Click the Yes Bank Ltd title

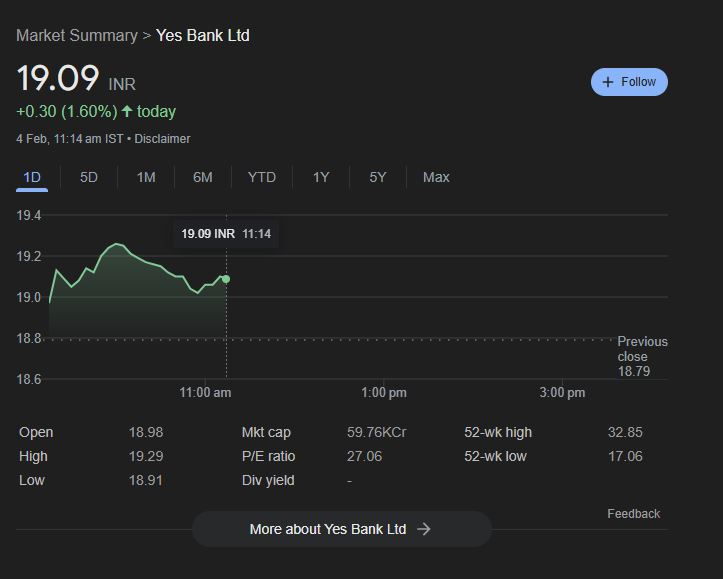(202, 35)
